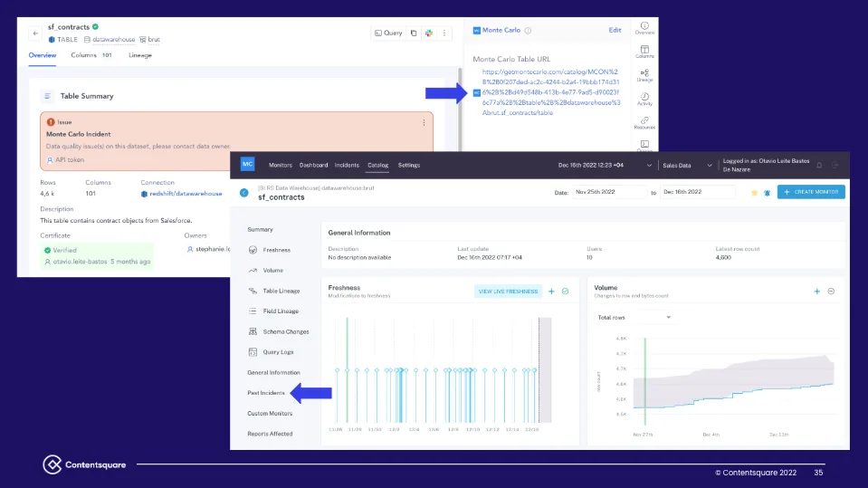Image resolution: width=868 pixels, height=488 pixels.
Task: Select Summary in the left sidebar
Action: pos(260,230)
